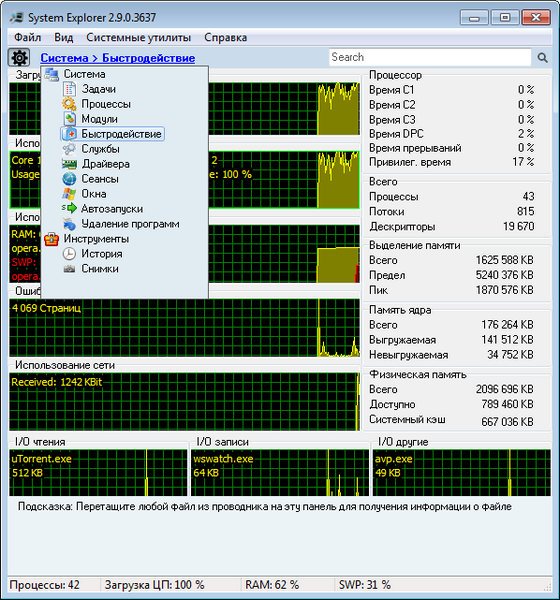Click the Система computer icon in menu
Image resolution: width=560 pixels, height=600 pixels.
pyautogui.click(x=51, y=74)
